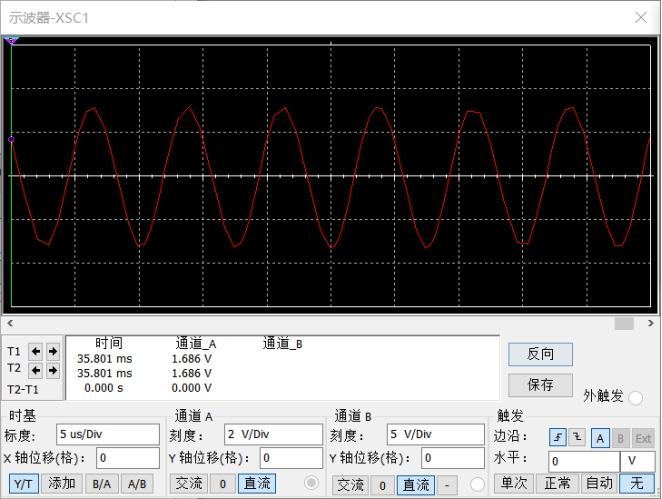Click the 保存 button
Viewport: 662px width, 499px height.
coord(540,385)
